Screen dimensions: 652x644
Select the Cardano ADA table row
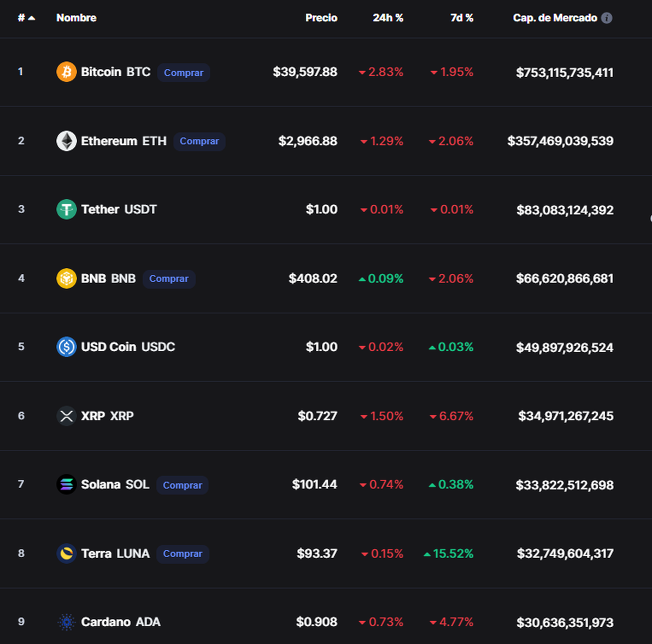[326, 622]
